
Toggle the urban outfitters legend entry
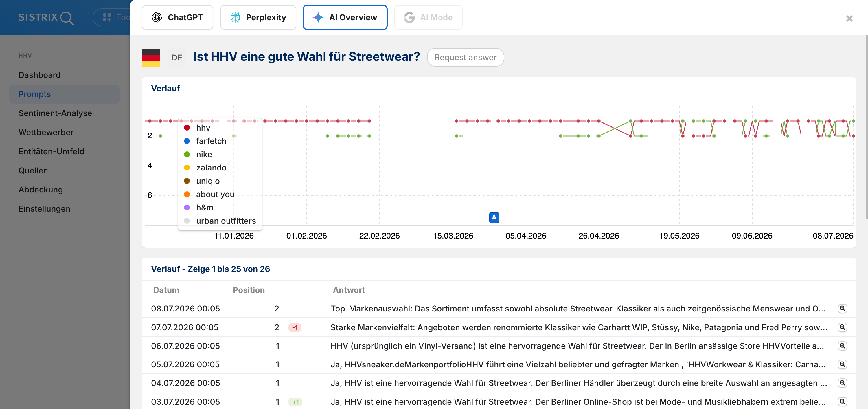click(x=220, y=221)
